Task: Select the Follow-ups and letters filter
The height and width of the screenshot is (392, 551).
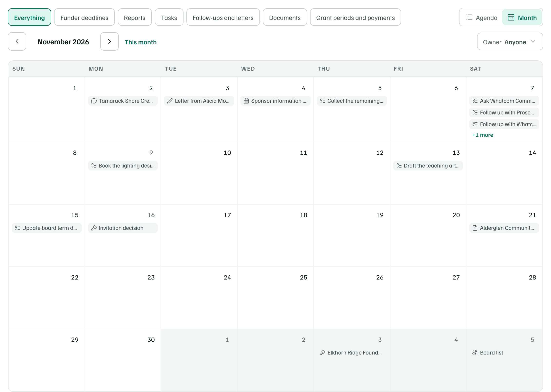Action: click(223, 18)
